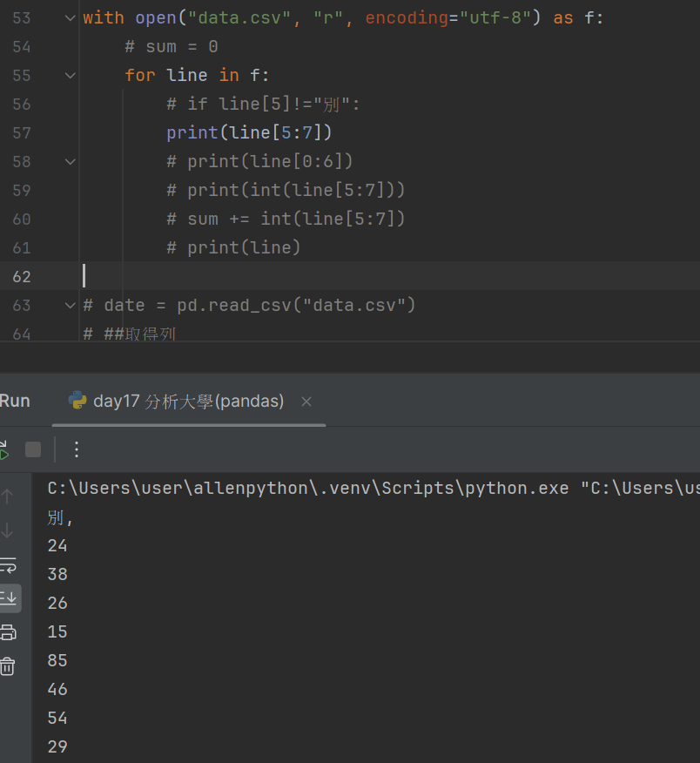Toggle soft-wrap in the console
This screenshot has width=700, height=763.
coord(8,564)
